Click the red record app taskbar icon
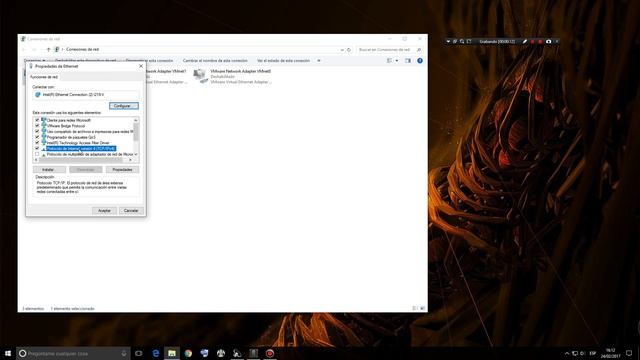Image resolution: width=640 pixels, height=360 pixels. pyautogui.click(x=270, y=353)
